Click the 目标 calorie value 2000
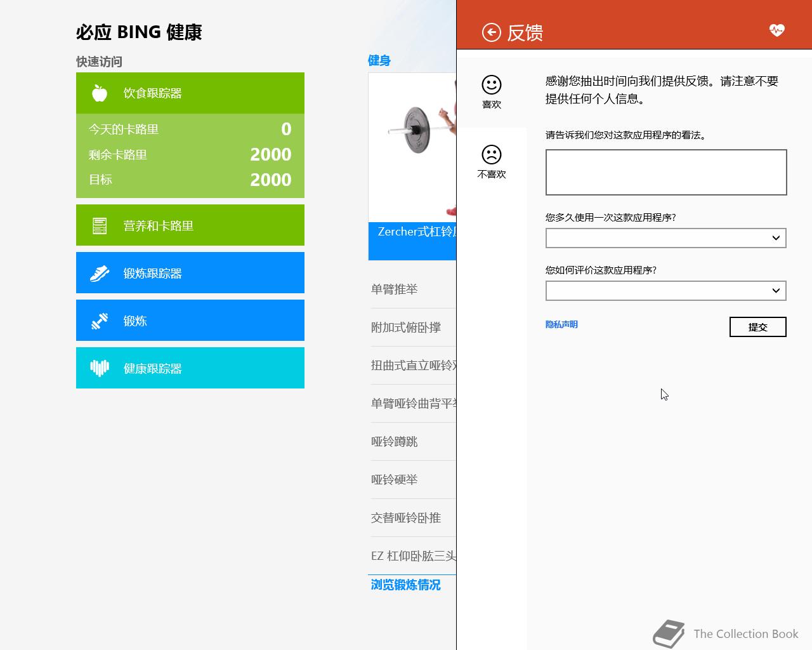The height and width of the screenshot is (650, 812). 271,180
